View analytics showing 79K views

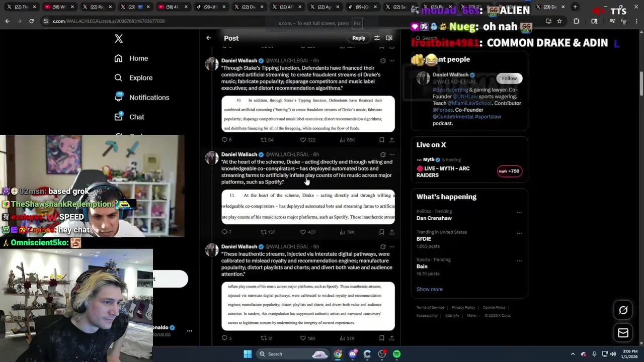(x=348, y=232)
